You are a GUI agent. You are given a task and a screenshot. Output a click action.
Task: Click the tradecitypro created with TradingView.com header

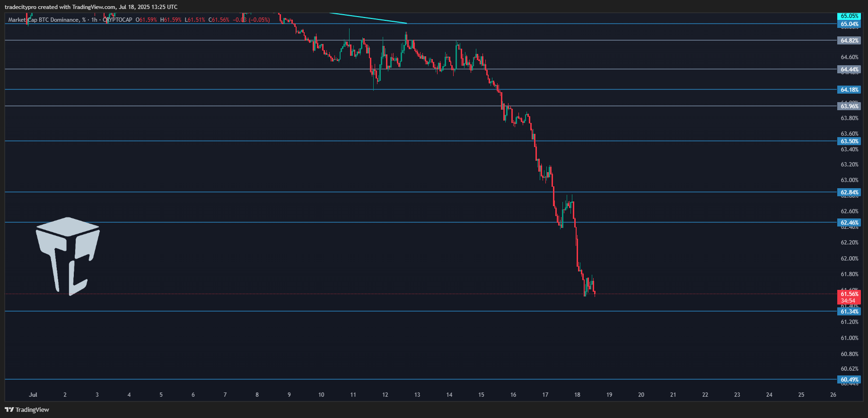click(91, 7)
